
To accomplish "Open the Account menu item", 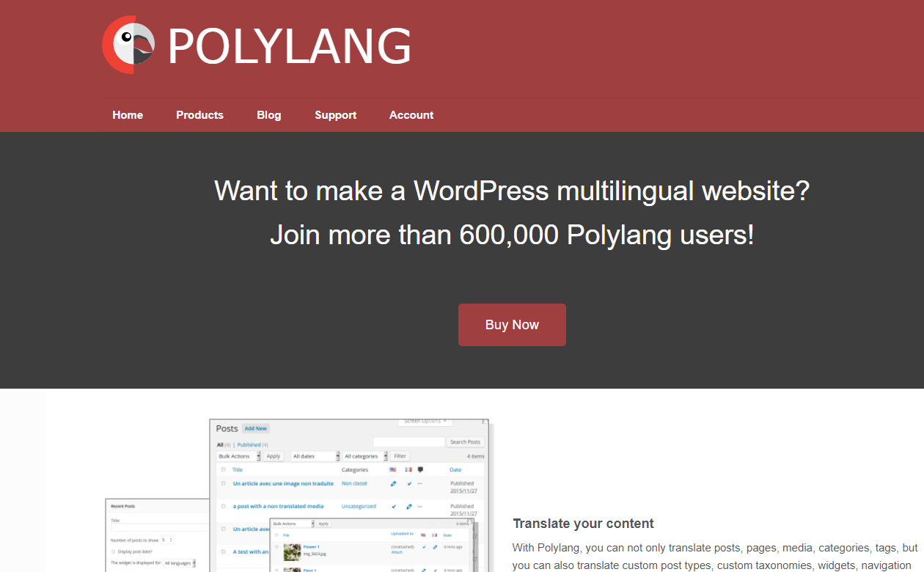I will pyautogui.click(x=411, y=115).
